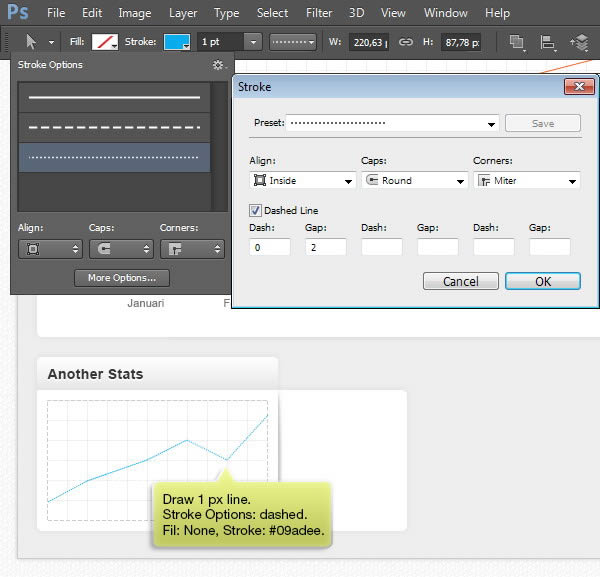Click the first Gap input field
The width and height of the screenshot is (600, 577).
point(326,246)
